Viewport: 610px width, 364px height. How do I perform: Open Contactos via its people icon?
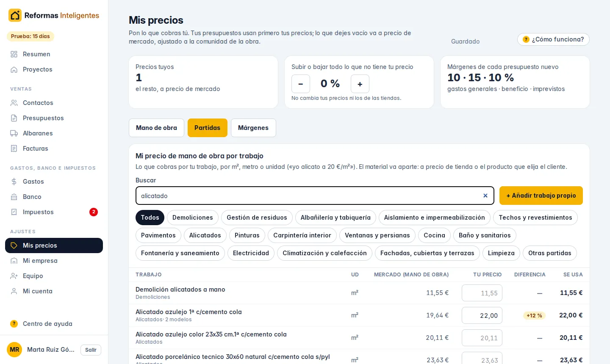(x=14, y=103)
